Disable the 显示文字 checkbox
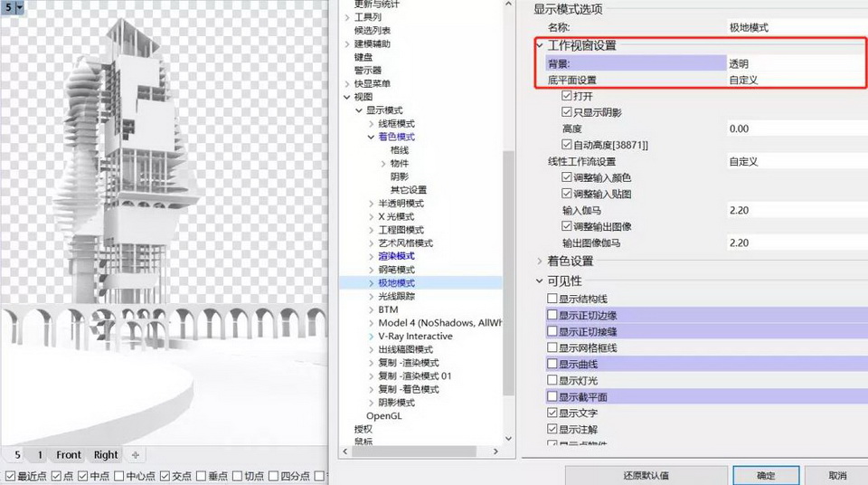The width and height of the screenshot is (868, 485). tap(552, 413)
